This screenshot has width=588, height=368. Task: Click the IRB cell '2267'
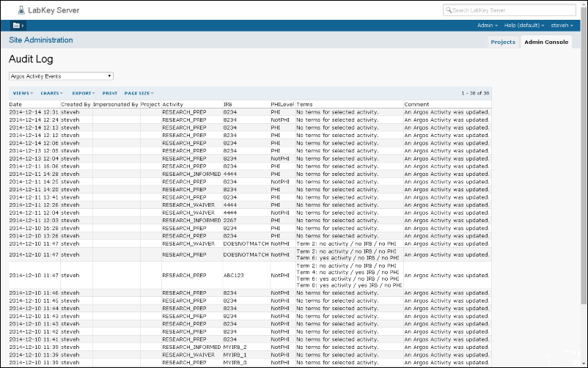point(230,221)
